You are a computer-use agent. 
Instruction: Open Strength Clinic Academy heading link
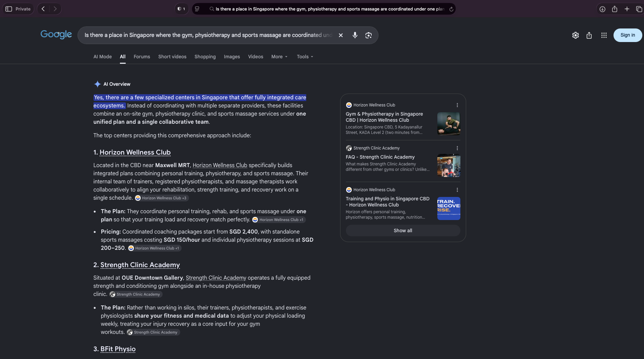click(x=140, y=265)
